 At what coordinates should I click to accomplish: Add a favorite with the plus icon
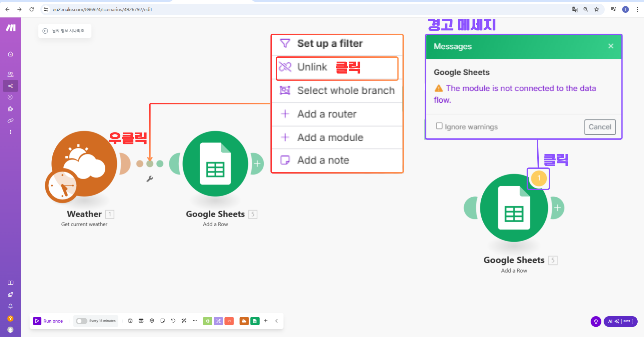pos(266,321)
